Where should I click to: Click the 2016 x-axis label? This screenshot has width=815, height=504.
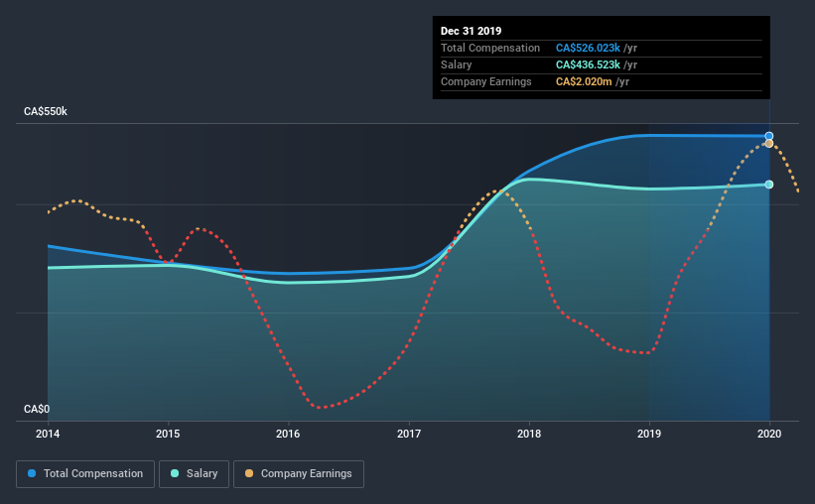288,434
